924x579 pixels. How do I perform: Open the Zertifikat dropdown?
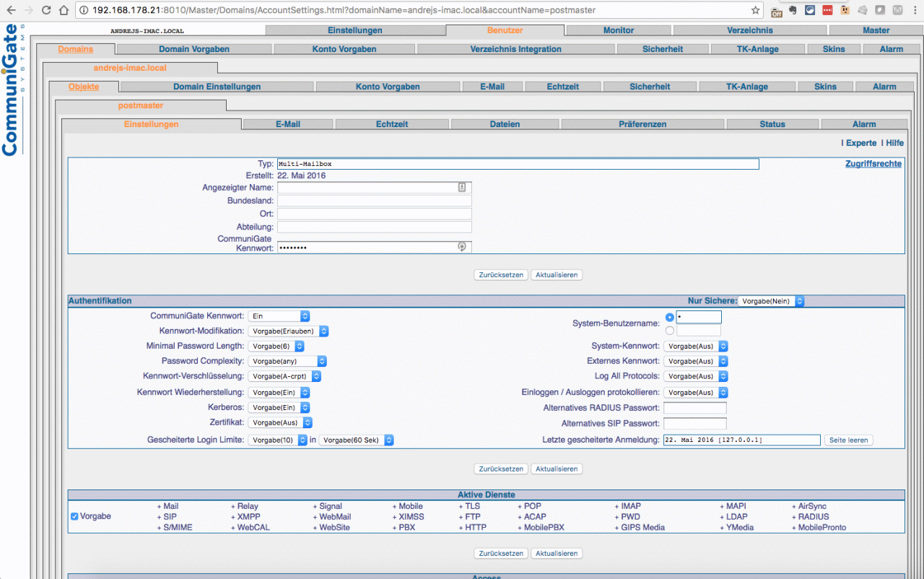coord(280,423)
